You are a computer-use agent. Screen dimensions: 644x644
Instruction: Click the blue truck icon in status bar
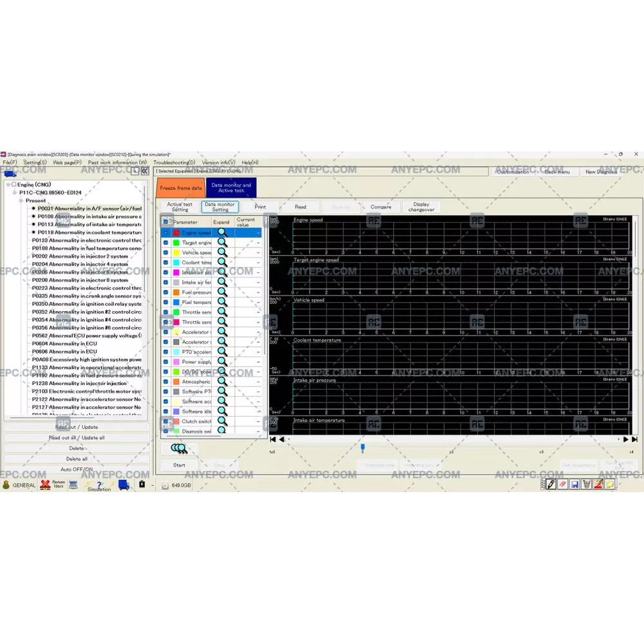tap(124, 485)
